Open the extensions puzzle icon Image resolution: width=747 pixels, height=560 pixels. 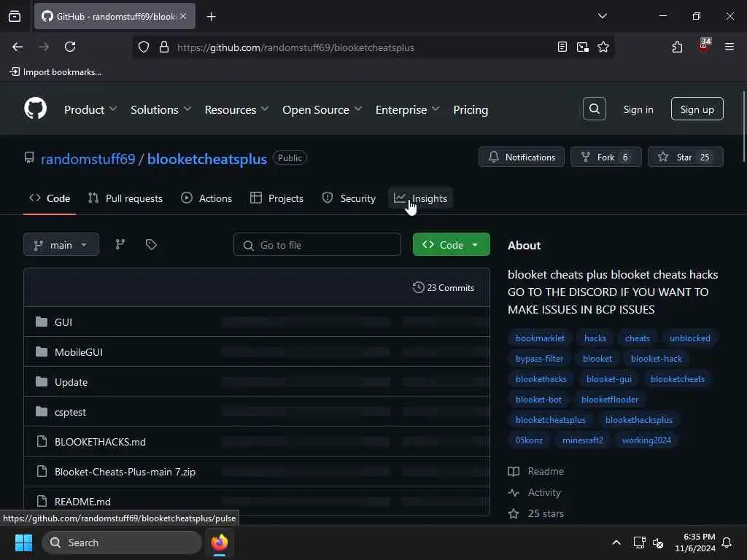[677, 47]
